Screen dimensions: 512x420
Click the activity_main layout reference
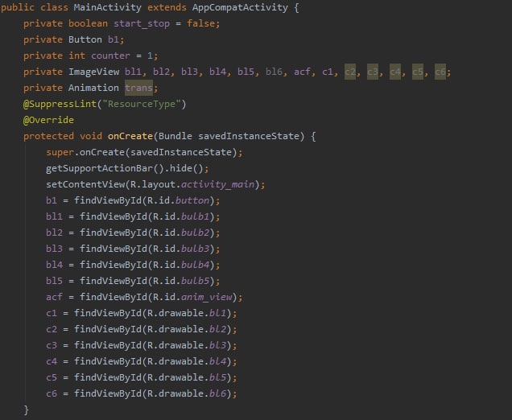217,184
